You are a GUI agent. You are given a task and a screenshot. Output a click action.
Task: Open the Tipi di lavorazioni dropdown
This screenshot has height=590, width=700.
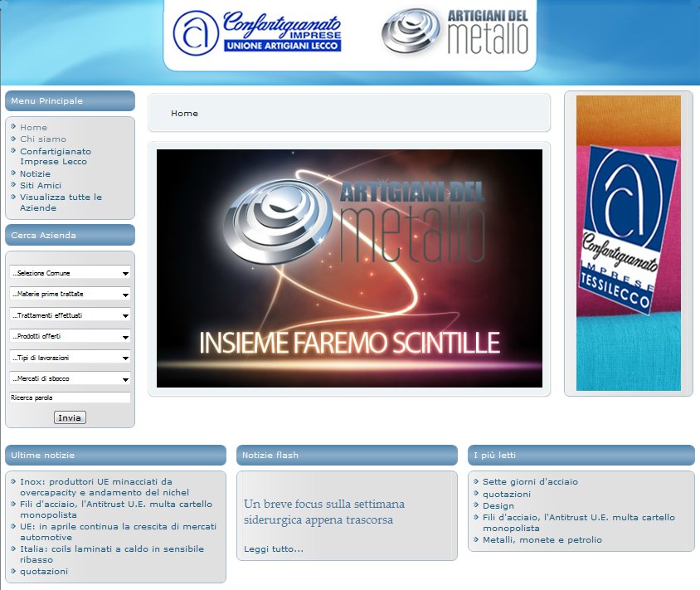pos(70,358)
